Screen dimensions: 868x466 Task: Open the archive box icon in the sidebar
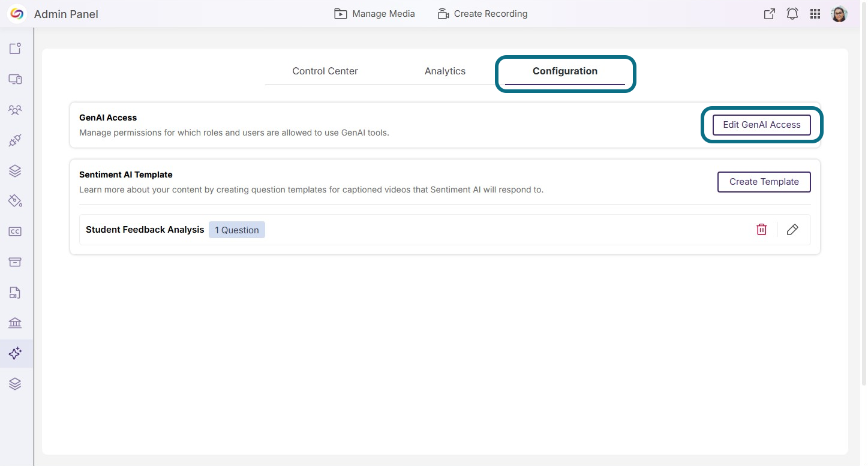[x=15, y=262]
